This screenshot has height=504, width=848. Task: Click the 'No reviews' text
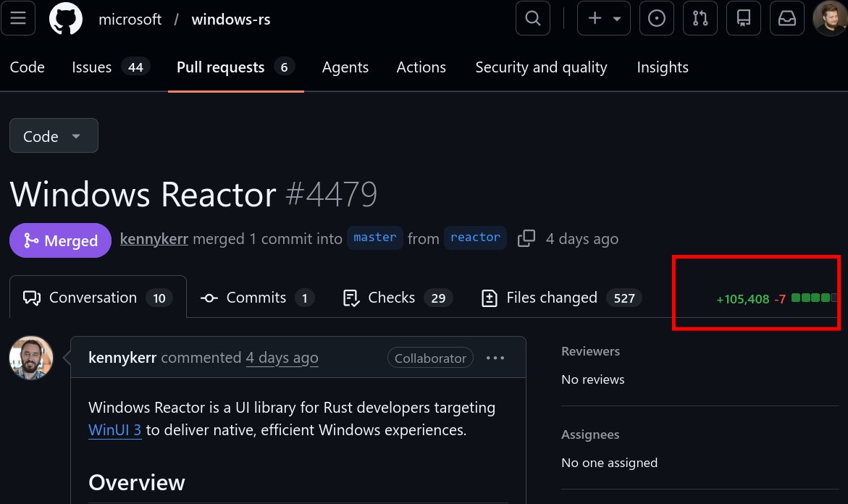pyautogui.click(x=593, y=379)
